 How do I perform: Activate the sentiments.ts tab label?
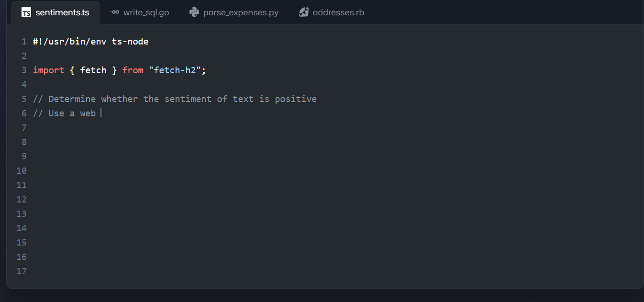(x=62, y=12)
